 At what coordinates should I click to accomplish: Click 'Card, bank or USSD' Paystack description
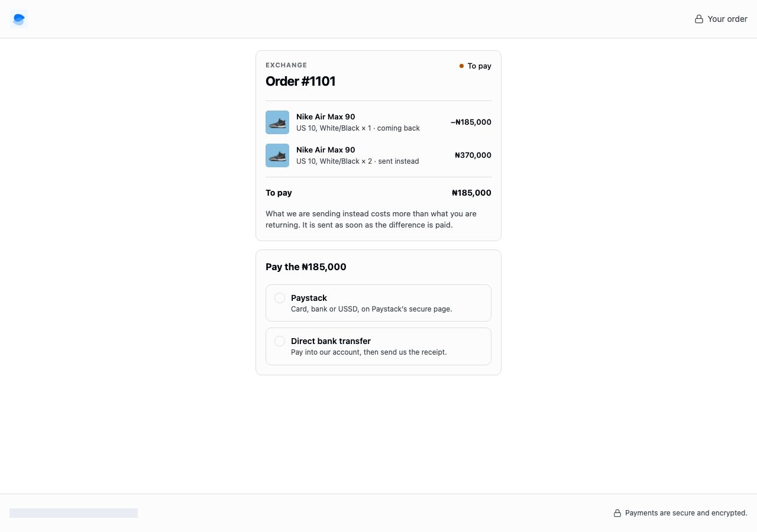371,309
